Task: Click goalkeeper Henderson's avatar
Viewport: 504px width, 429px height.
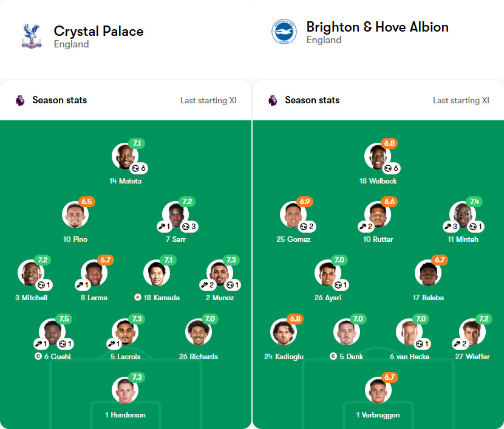Action: [126, 391]
